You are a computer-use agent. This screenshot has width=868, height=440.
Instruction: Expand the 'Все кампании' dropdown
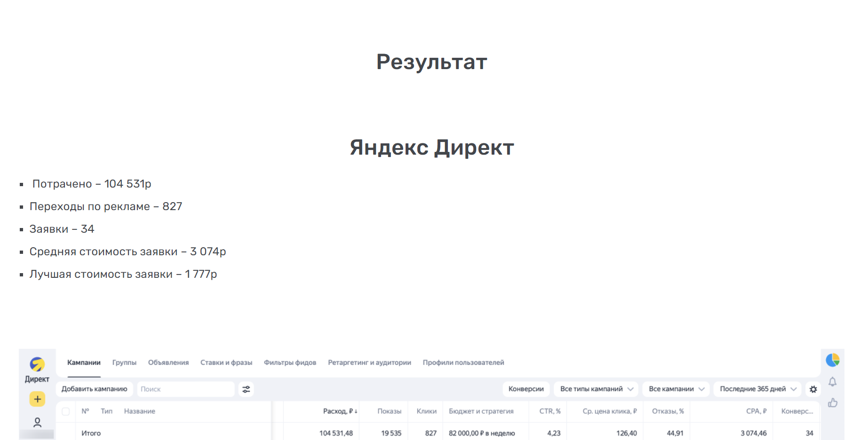coord(676,389)
